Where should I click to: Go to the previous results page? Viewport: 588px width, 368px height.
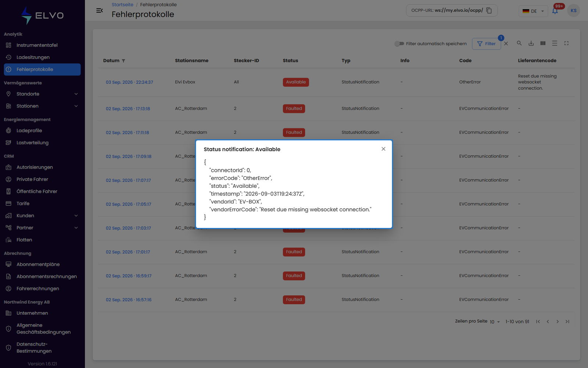point(548,322)
